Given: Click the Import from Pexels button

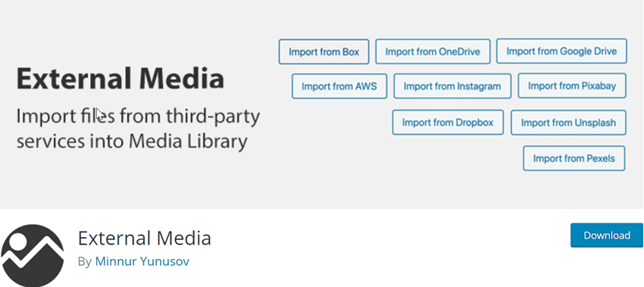Looking at the screenshot, I should click(574, 158).
